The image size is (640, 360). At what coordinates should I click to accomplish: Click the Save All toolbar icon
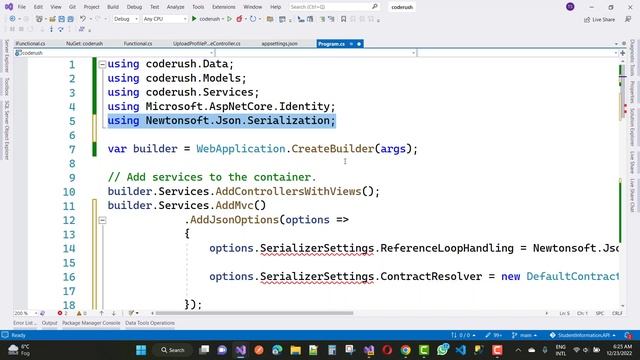click(70, 19)
